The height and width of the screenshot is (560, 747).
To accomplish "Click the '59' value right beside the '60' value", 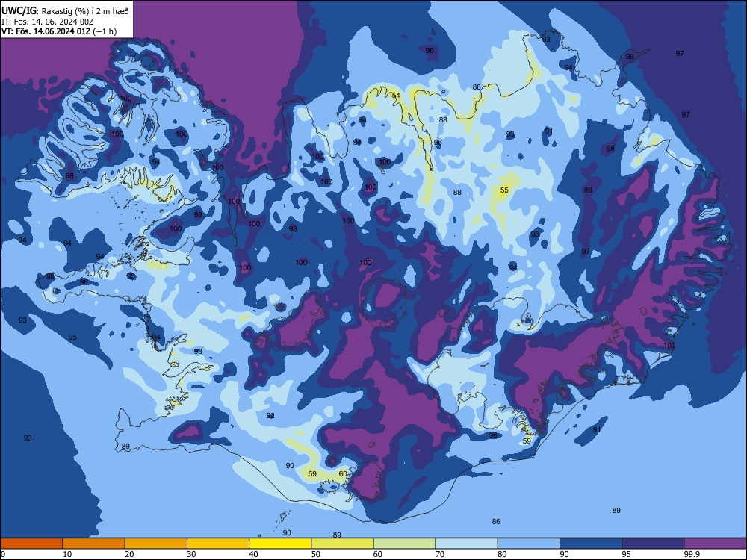I will coord(312,473).
